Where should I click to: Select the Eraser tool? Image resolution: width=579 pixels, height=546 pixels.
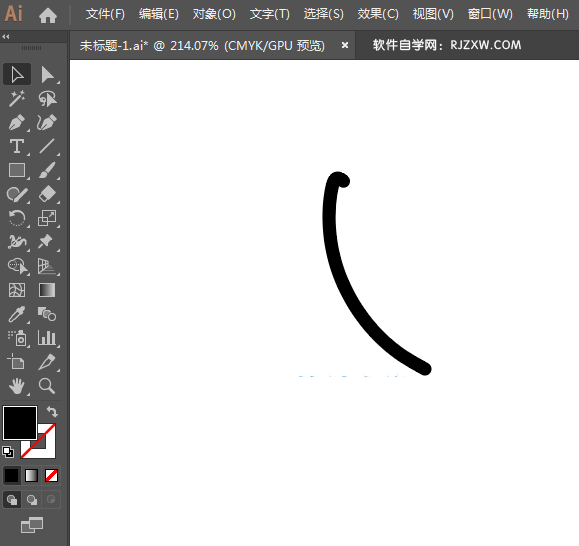[47, 194]
